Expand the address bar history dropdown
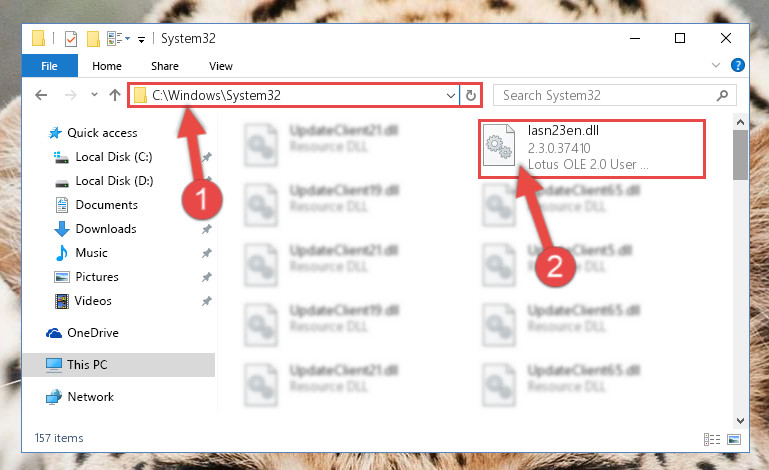 pyautogui.click(x=451, y=95)
